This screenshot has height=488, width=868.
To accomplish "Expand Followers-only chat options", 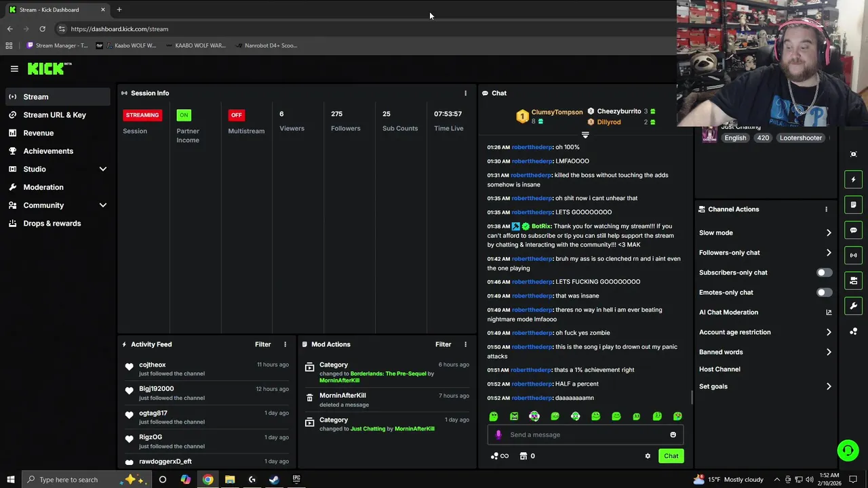I will pyautogui.click(x=829, y=253).
